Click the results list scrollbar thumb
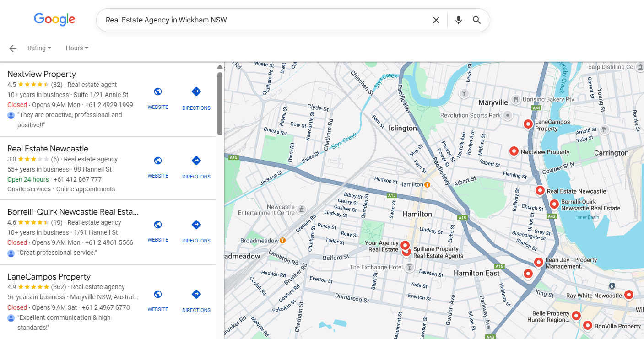644x339 pixels. 220,104
